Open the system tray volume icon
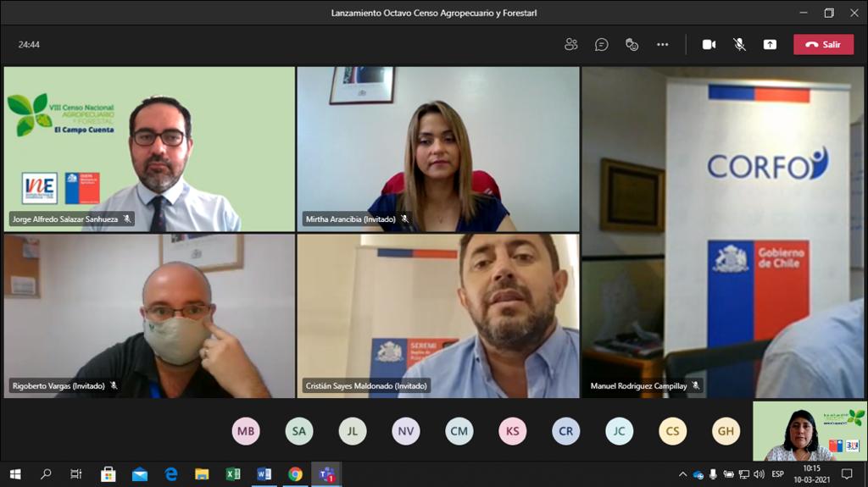 (x=759, y=474)
